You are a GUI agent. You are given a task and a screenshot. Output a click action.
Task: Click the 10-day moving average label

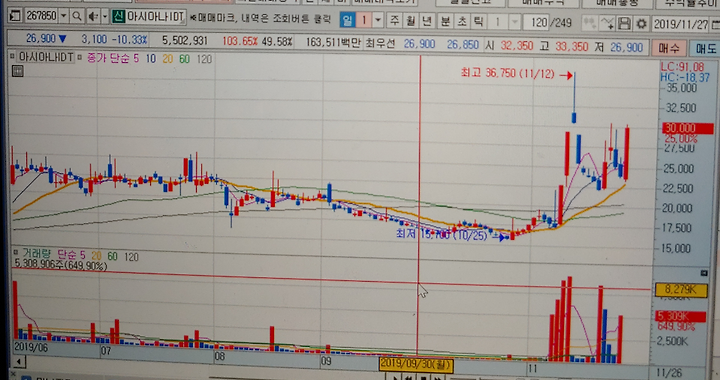pos(151,59)
